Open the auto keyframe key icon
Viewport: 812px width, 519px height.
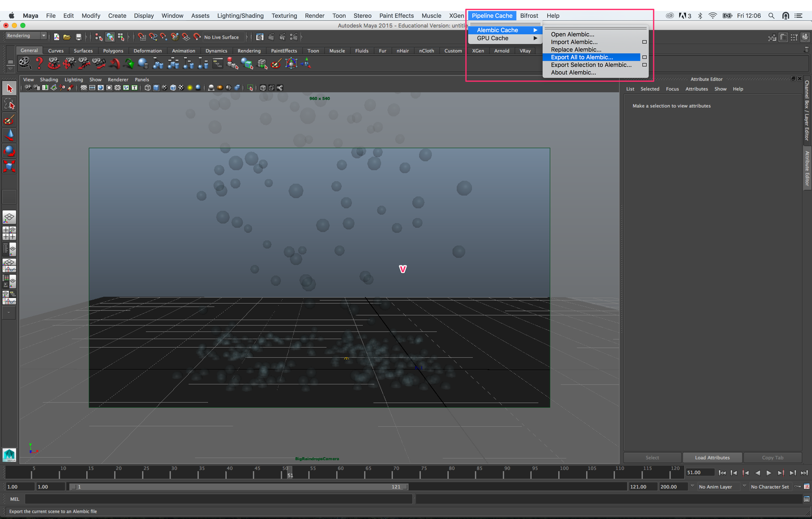coord(797,486)
